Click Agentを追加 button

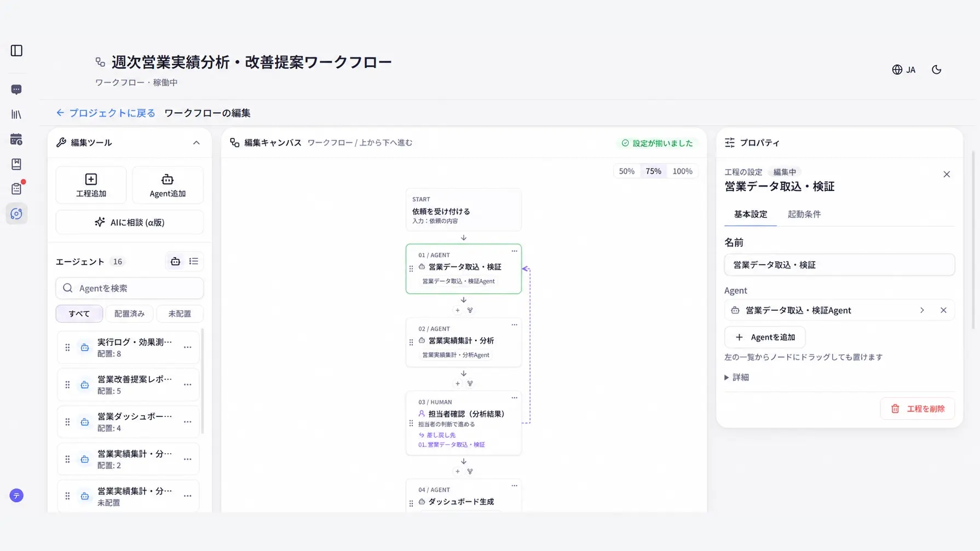pos(765,337)
